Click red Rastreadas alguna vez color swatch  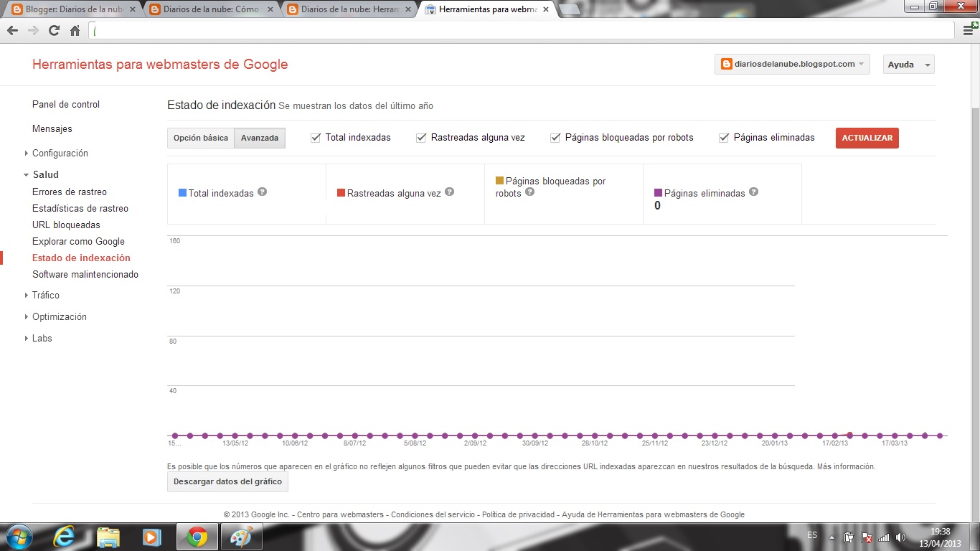341,192
